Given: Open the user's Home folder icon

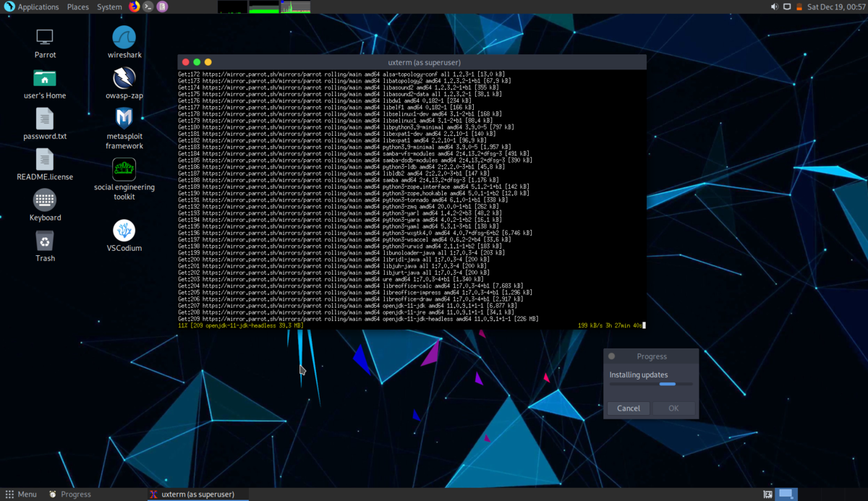Looking at the screenshot, I should coord(45,77).
